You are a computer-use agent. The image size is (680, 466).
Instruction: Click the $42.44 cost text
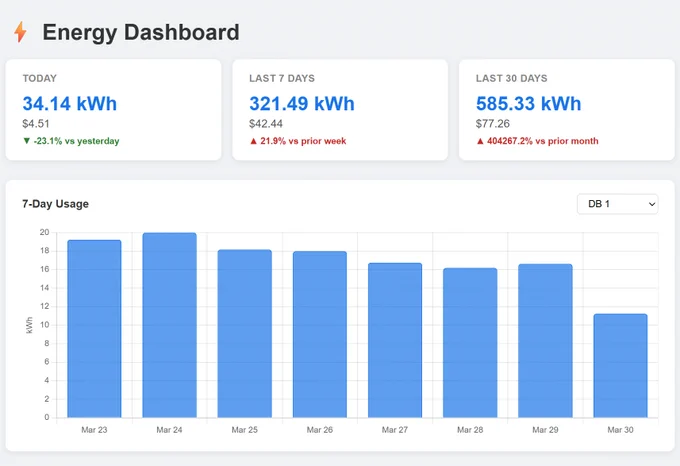click(266, 124)
